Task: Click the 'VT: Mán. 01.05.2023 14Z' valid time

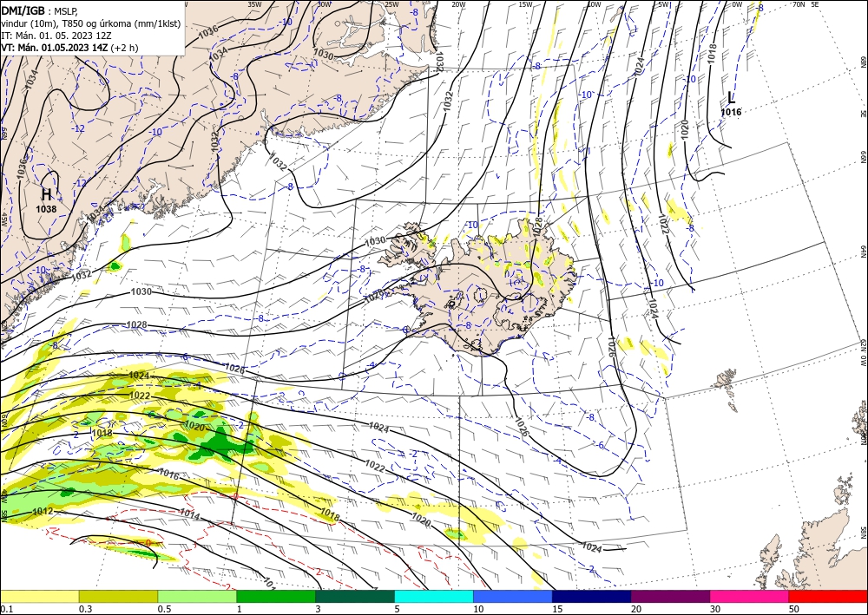Action: [x=55, y=48]
